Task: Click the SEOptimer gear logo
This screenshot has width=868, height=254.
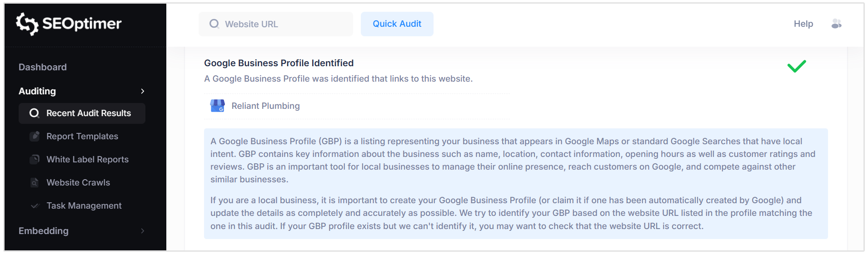Action: [27, 24]
